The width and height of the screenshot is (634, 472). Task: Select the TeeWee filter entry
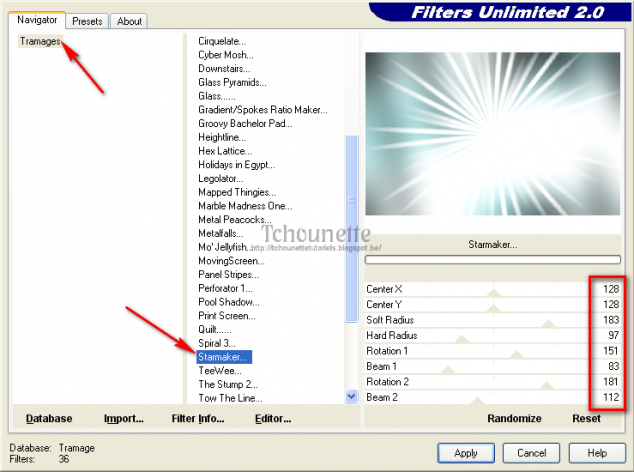[220, 370]
